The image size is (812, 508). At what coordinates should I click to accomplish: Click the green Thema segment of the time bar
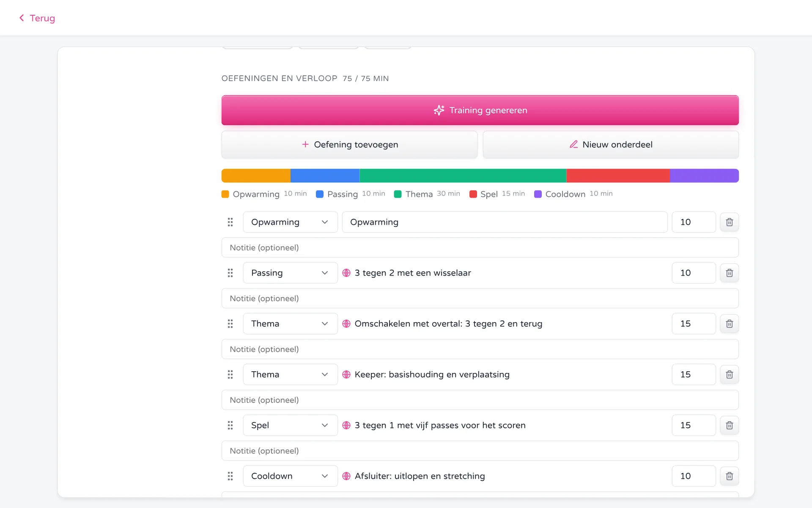pyautogui.click(x=463, y=176)
